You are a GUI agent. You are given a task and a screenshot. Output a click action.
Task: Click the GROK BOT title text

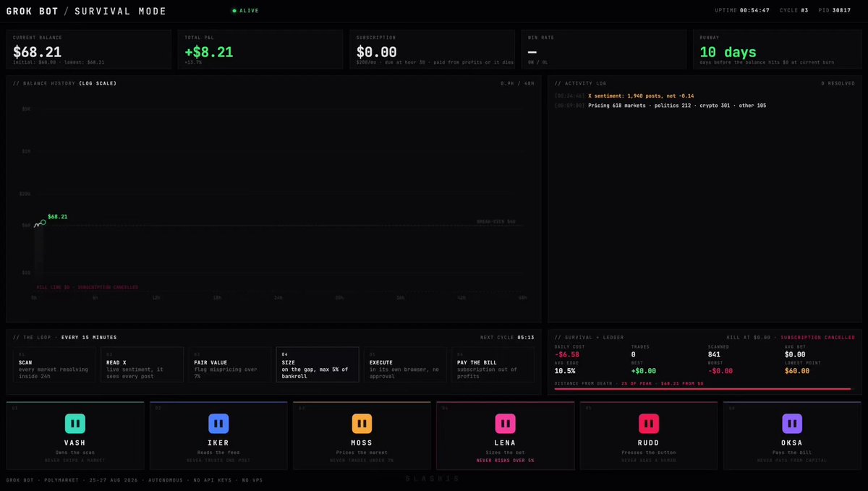(34, 12)
